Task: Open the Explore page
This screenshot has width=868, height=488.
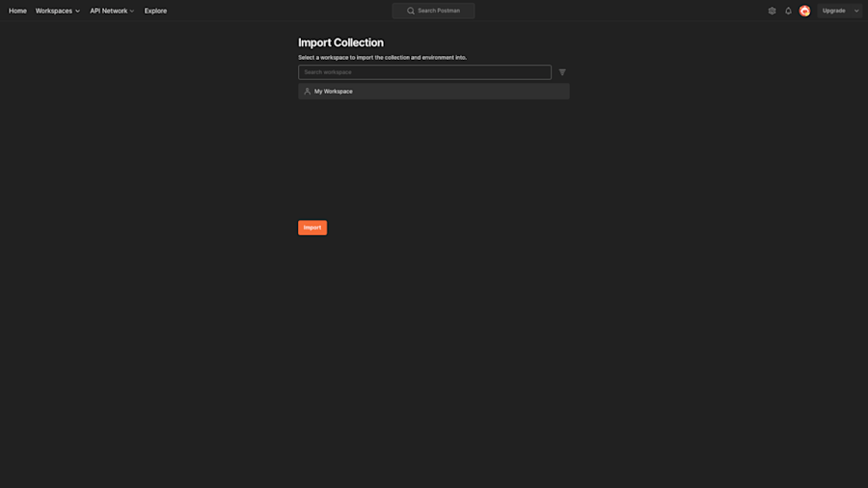Action: click(155, 11)
